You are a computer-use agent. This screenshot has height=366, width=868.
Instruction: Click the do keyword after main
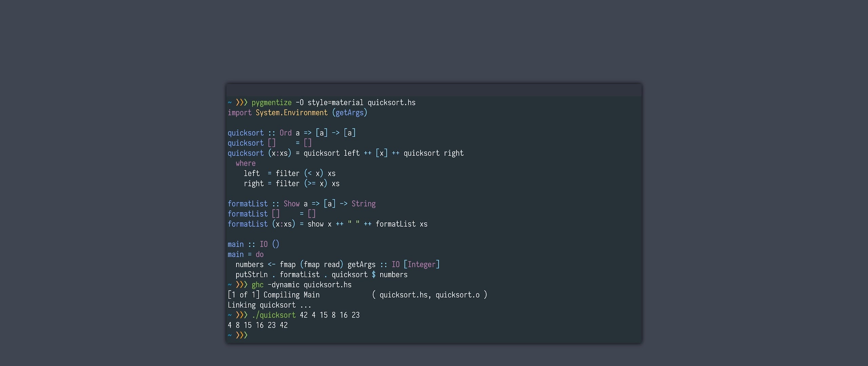tap(259, 255)
